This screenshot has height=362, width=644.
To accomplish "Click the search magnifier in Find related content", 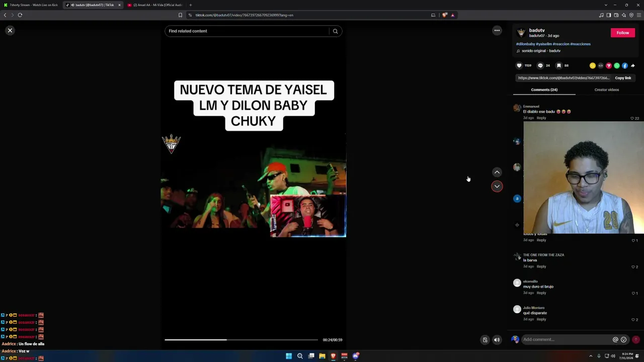I will click(x=335, y=31).
